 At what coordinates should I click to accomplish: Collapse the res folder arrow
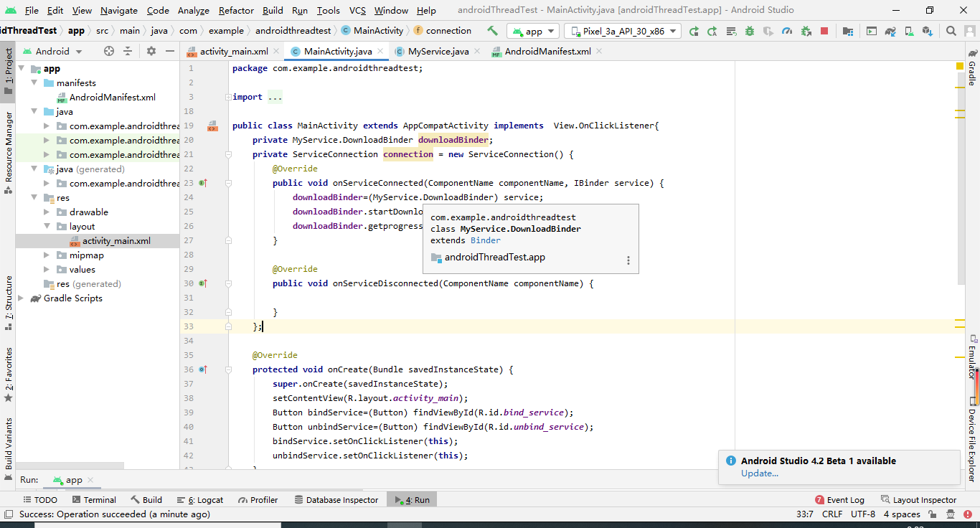(x=34, y=198)
